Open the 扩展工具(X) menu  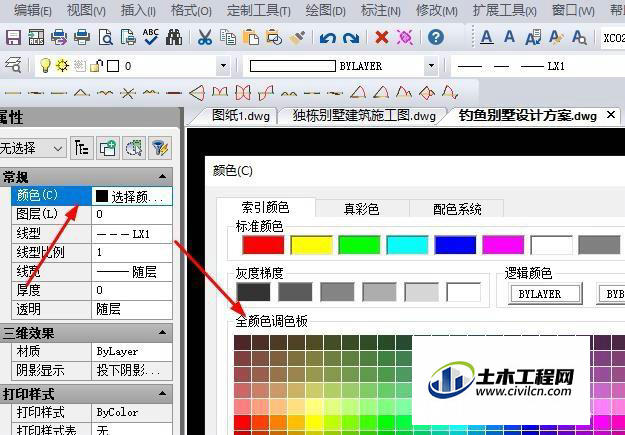(505, 10)
